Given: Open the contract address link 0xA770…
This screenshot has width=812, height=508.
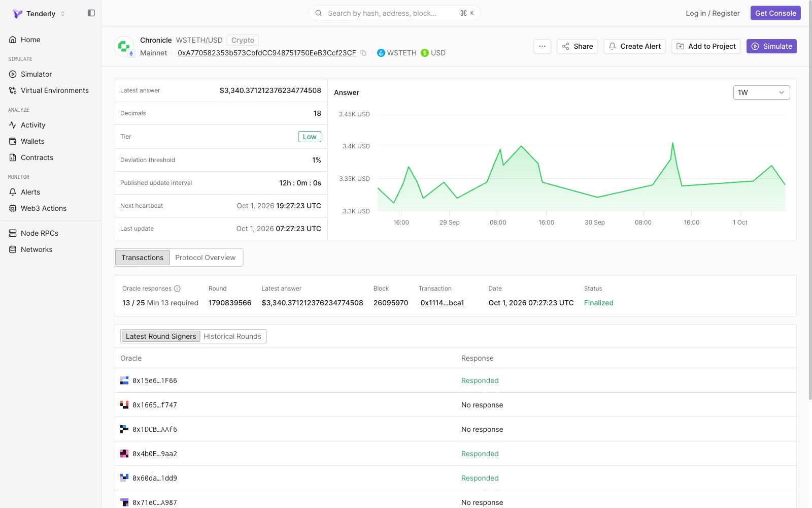Looking at the screenshot, I should click(x=267, y=53).
